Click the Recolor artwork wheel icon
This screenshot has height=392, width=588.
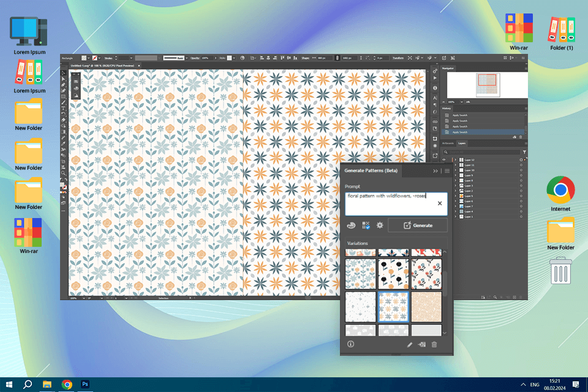(243, 58)
